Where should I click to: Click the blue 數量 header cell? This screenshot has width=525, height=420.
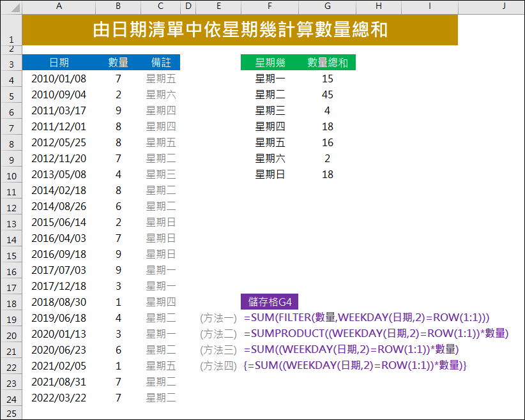[x=118, y=63]
